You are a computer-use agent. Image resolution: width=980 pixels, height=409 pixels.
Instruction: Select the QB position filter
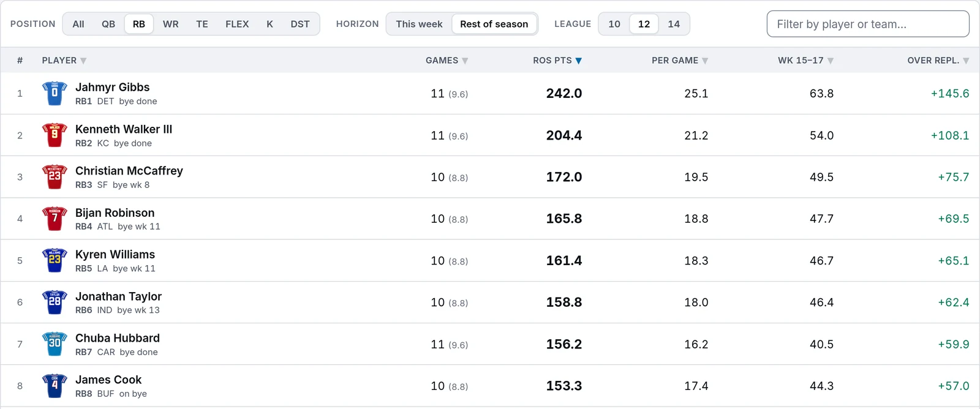click(x=108, y=24)
